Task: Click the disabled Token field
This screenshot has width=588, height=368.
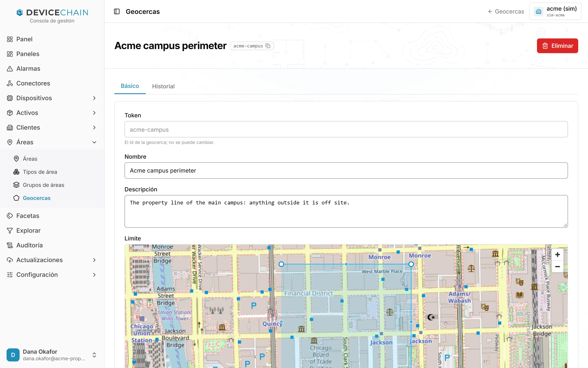Action: tap(346, 129)
